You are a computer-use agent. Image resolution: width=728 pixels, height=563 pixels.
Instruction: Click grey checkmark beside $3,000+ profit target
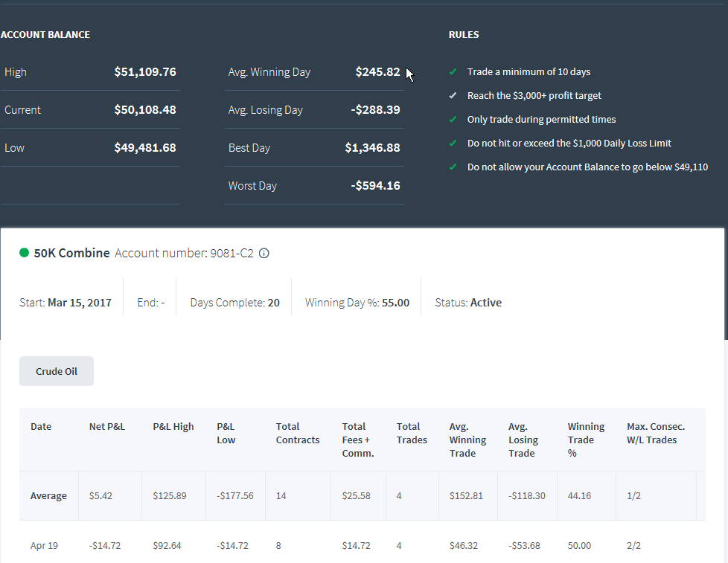pyautogui.click(x=453, y=95)
